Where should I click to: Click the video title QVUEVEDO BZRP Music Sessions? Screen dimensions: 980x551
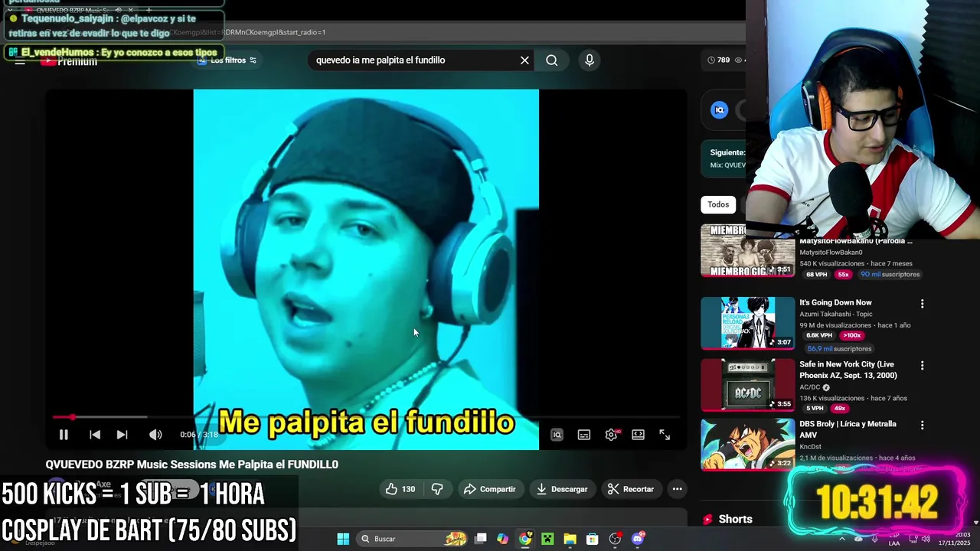click(191, 465)
